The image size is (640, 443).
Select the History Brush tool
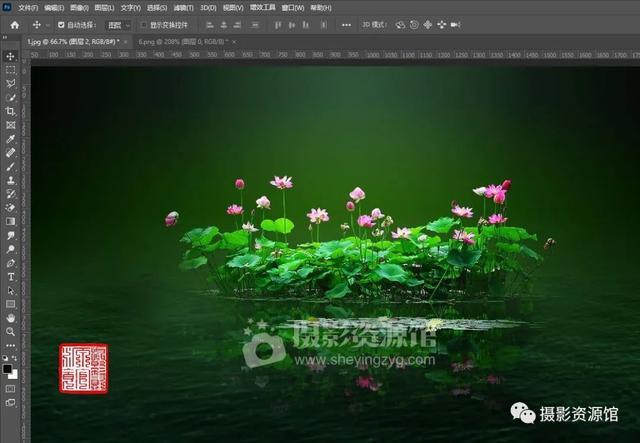click(x=11, y=194)
